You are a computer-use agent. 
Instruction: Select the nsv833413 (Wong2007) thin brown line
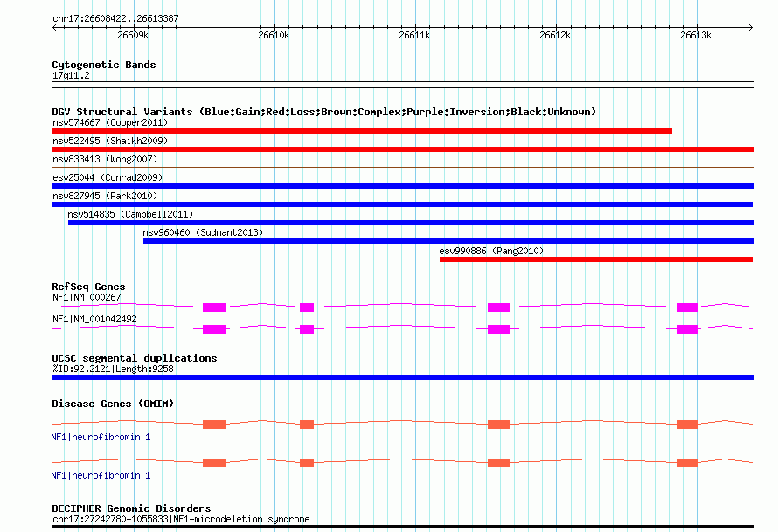click(x=402, y=168)
